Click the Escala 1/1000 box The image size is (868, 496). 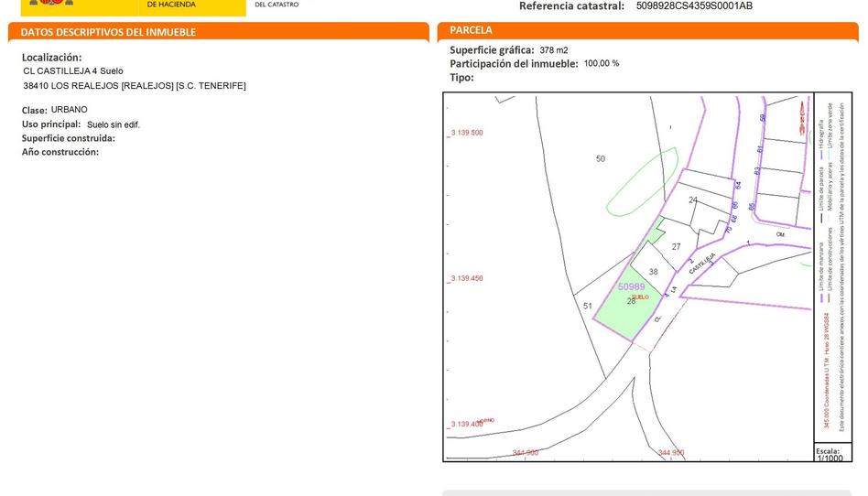point(831,454)
